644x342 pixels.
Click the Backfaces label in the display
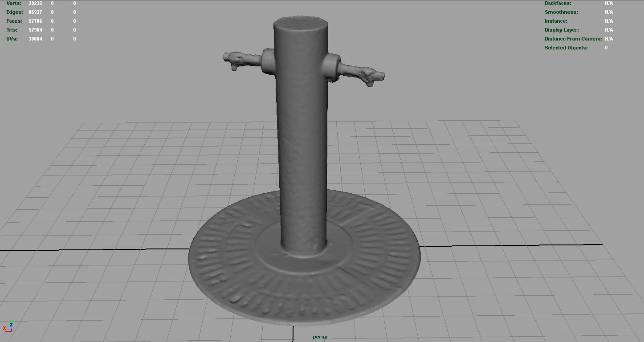pyautogui.click(x=558, y=3)
